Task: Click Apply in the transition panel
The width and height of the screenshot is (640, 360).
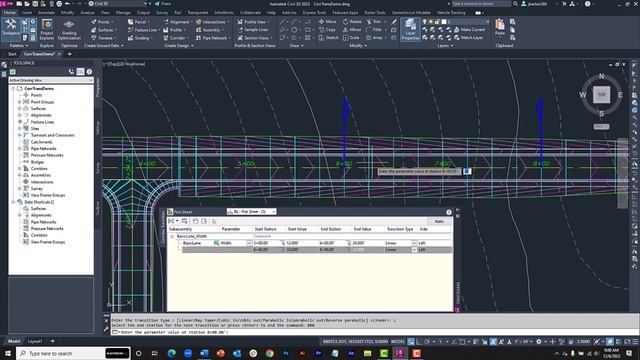Action: pyautogui.click(x=439, y=221)
